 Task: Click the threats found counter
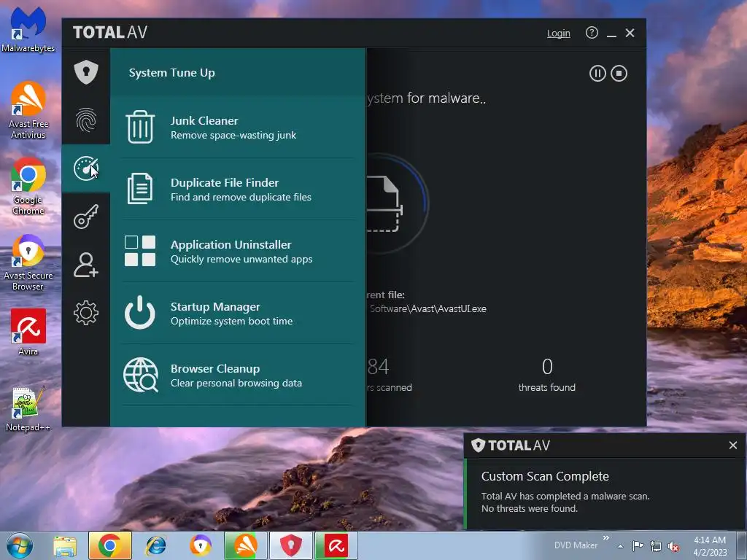[x=547, y=375]
